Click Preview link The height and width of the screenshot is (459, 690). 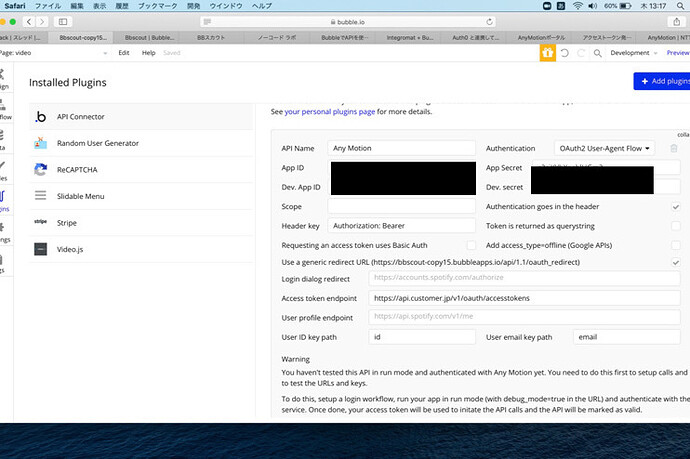[x=678, y=53]
